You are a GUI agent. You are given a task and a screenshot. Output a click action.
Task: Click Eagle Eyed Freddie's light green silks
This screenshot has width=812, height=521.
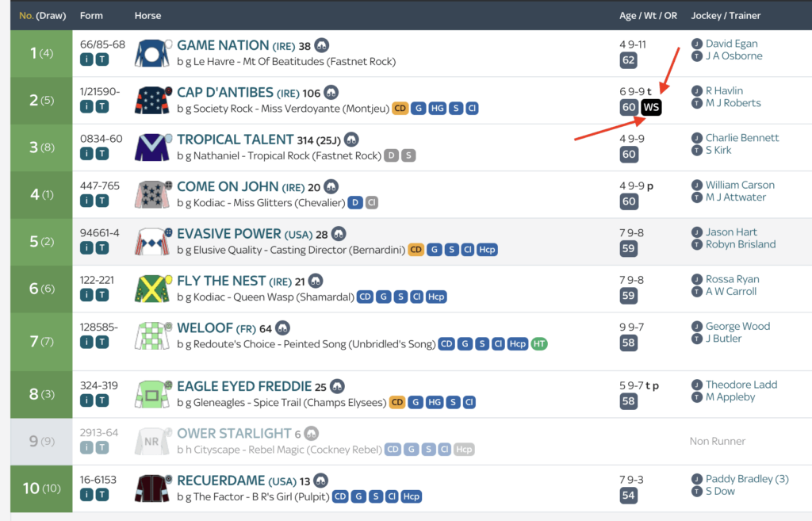pyautogui.click(x=152, y=394)
